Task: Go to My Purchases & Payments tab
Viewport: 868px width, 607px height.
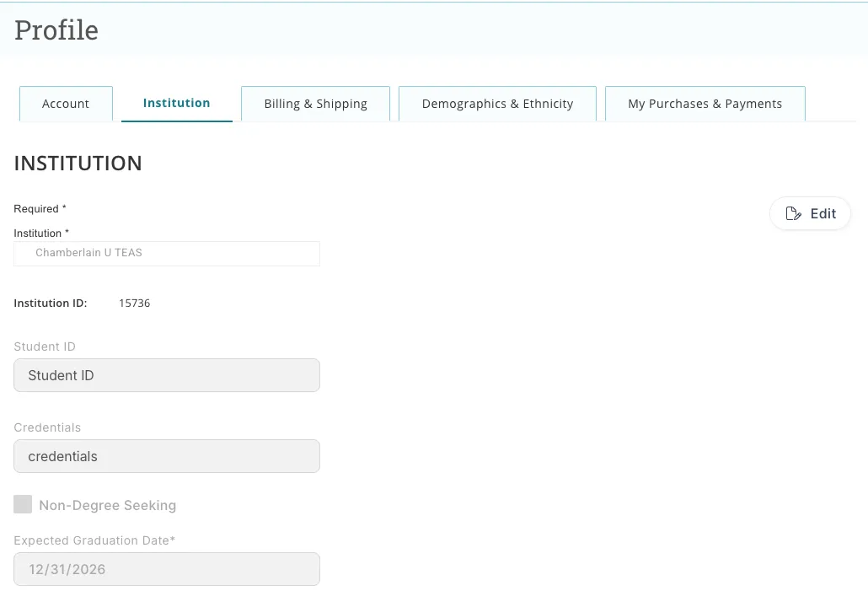Action: pos(705,104)
